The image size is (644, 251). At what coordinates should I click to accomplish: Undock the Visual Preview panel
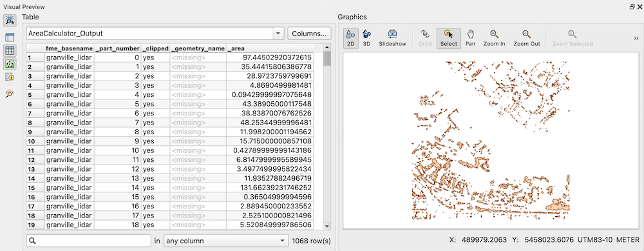[632, 7]
